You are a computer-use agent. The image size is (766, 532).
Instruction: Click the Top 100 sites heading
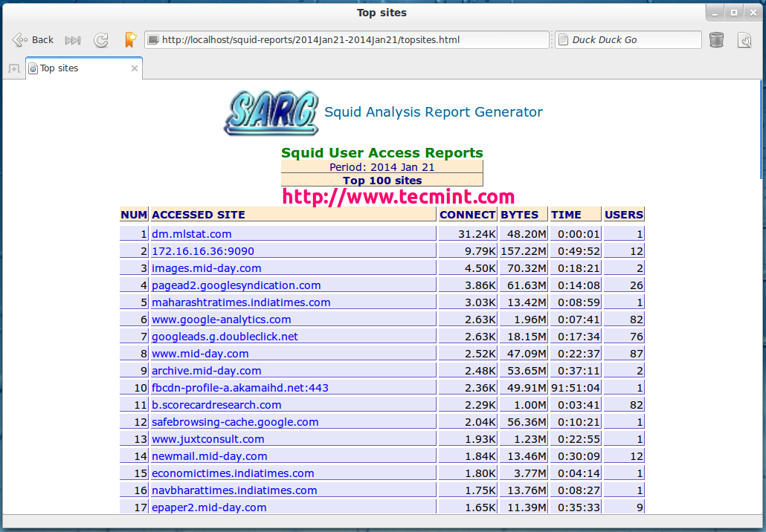[382, 180]
